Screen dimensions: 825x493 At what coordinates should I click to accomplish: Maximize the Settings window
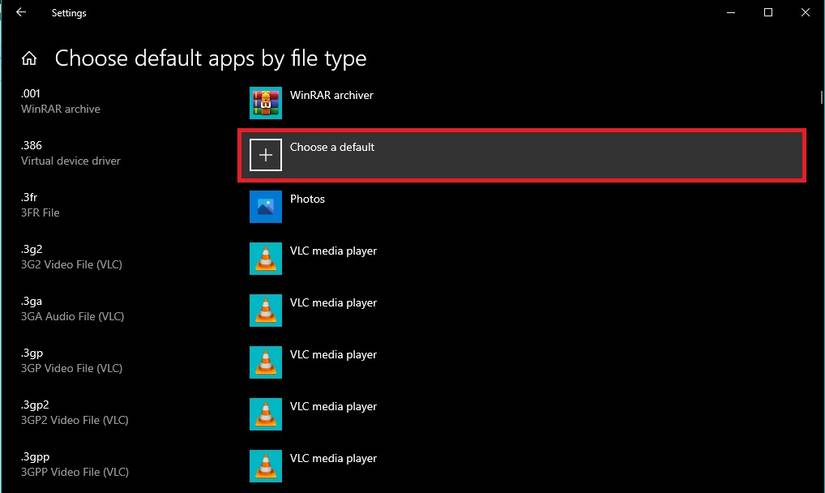tap(768, 12)
